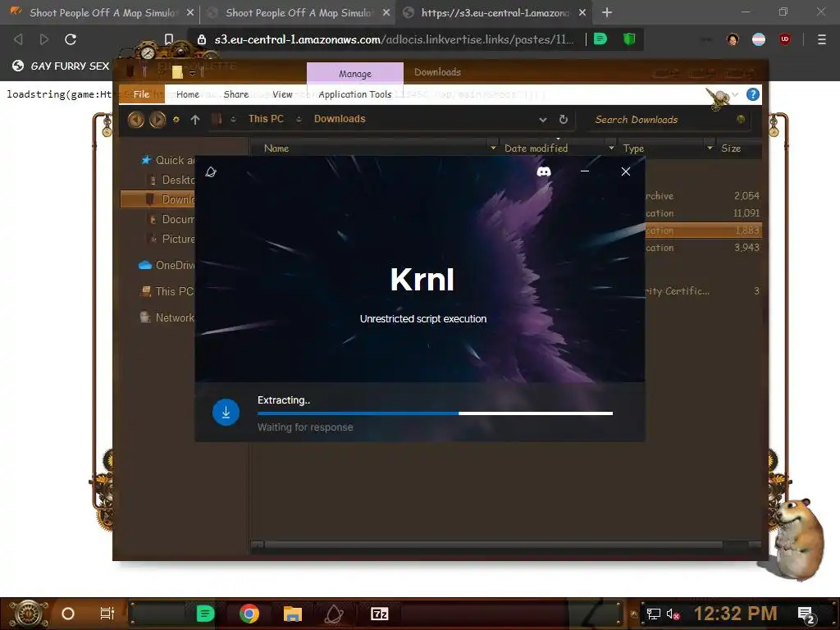840x630 pixels.
Task: Open Chrome from the taskbar
Action: click(249, 614)
